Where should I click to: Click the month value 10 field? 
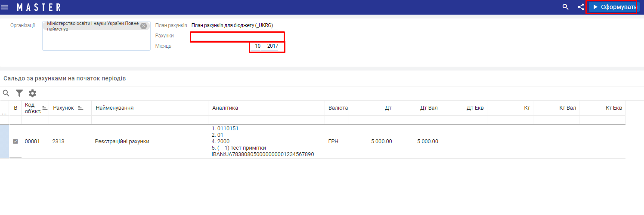(257, 46)
